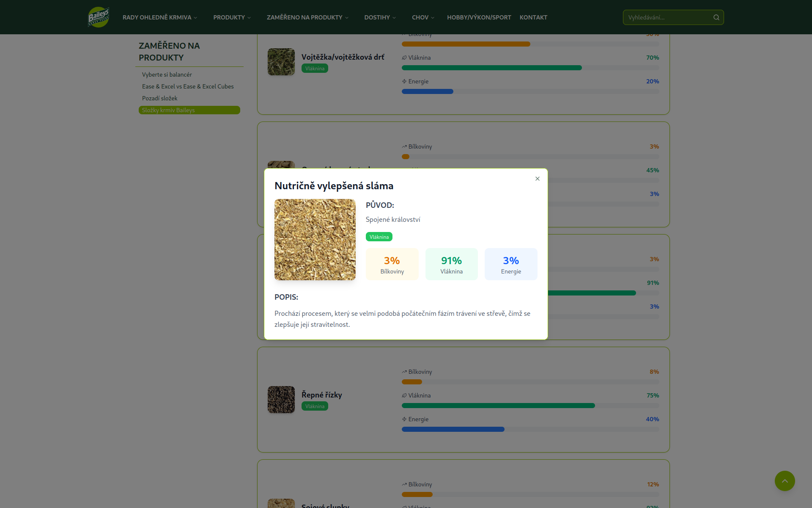
Task: Select the Pozadí složek sidebar link
Action: click(160, 98)
